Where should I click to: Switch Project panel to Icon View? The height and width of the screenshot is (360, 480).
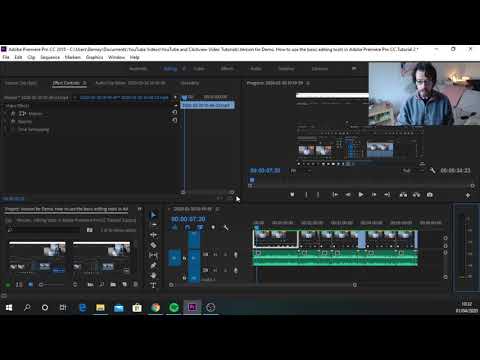point(30,285)
